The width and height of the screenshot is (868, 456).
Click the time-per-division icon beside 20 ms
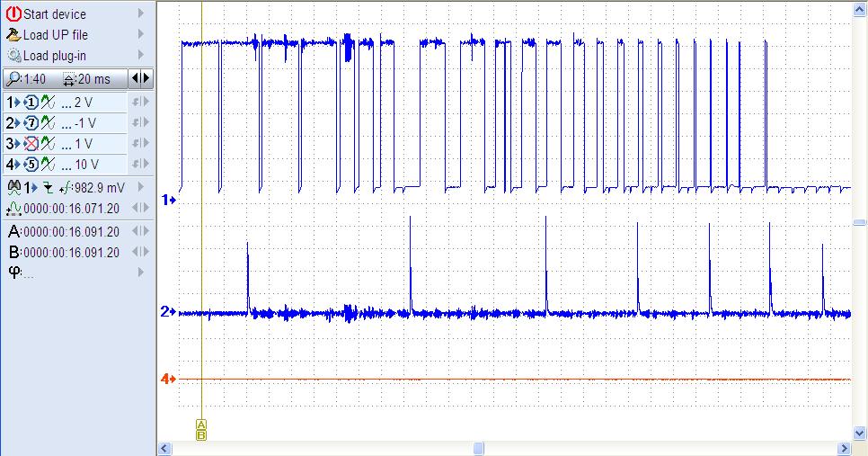pos(68,80)
